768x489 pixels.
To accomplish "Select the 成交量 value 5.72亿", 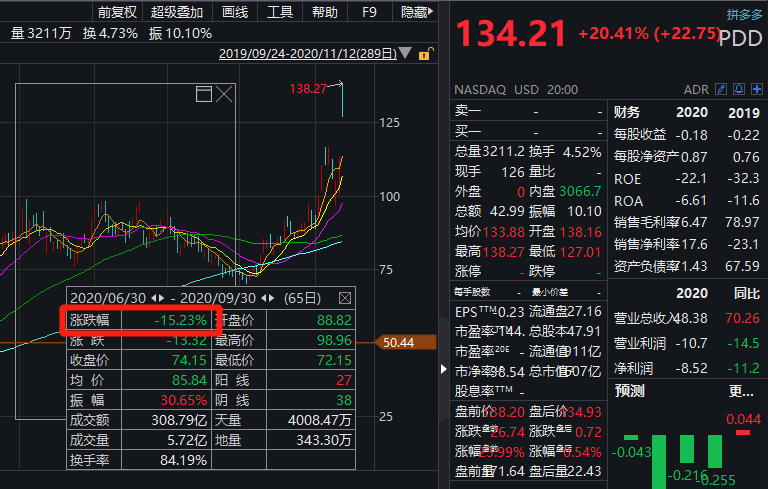I will coord(187,440).
